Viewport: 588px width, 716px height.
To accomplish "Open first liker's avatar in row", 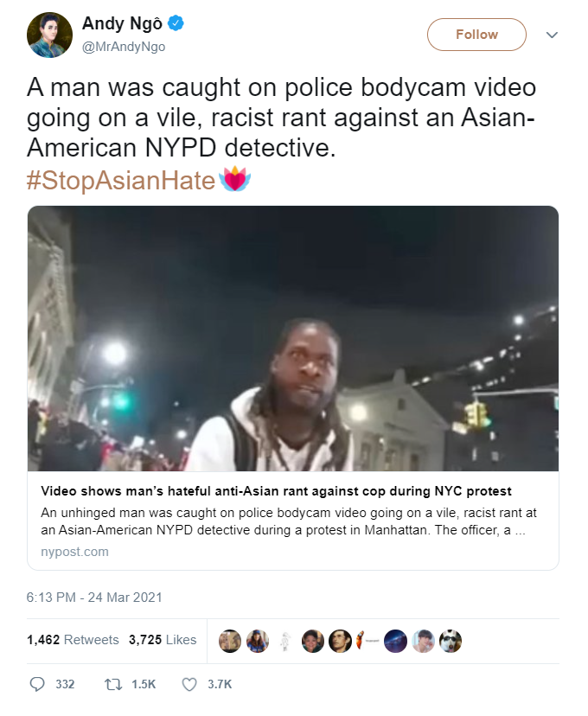I will tap(230, 641).
